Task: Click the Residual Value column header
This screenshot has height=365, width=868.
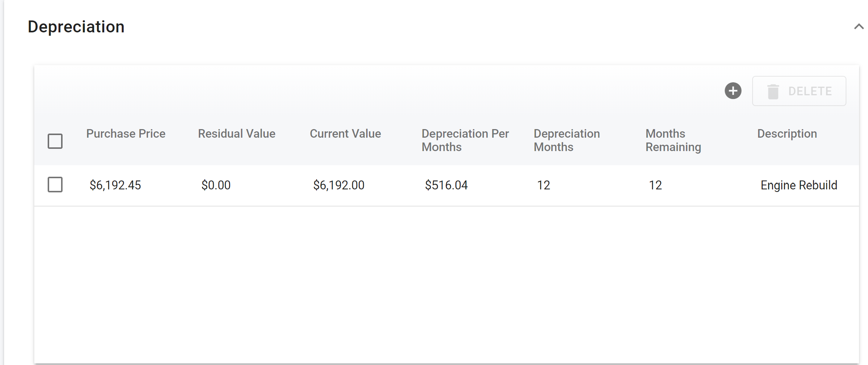Action: pyautogui.click(x=236, y=134)
